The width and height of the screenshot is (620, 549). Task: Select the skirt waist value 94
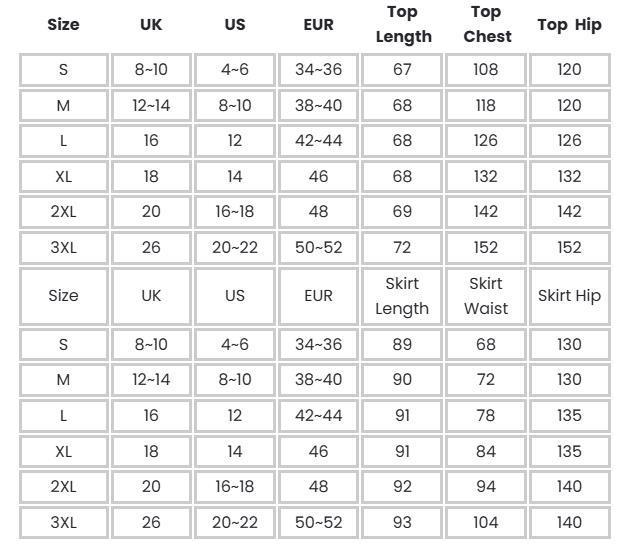click(x=486, y=487)
